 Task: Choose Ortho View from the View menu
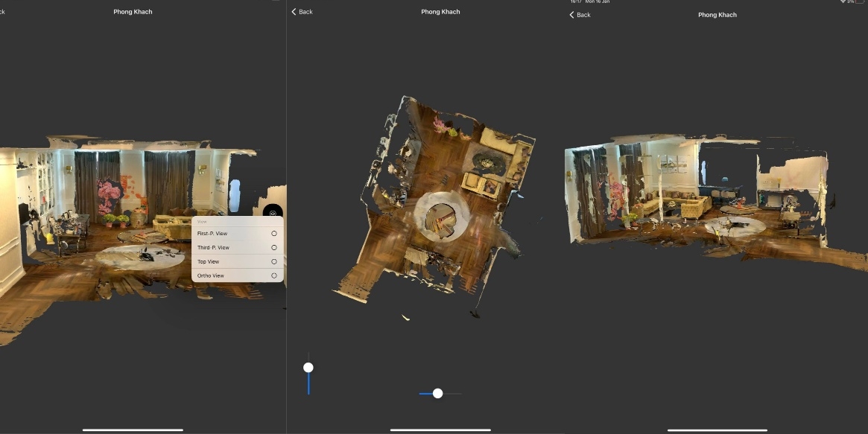tap(237, 275)
